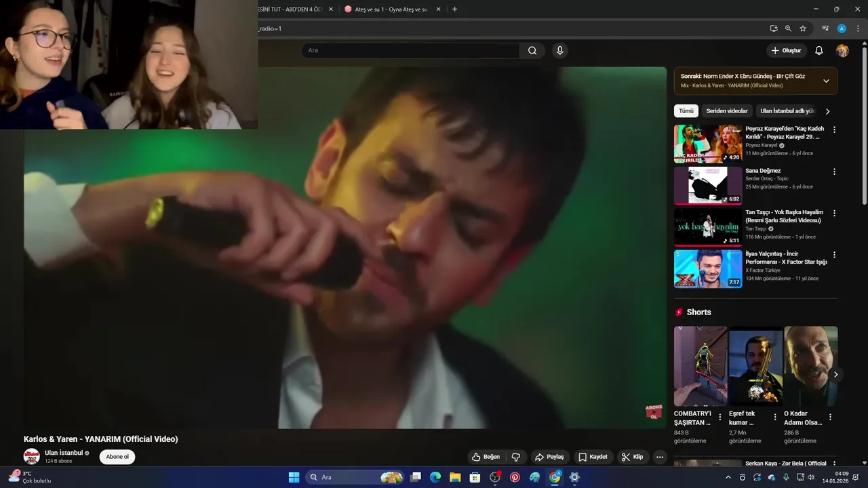The image size is (868, 488).
Task: Open Chrome three-dot menu
Action: [857, 28]
